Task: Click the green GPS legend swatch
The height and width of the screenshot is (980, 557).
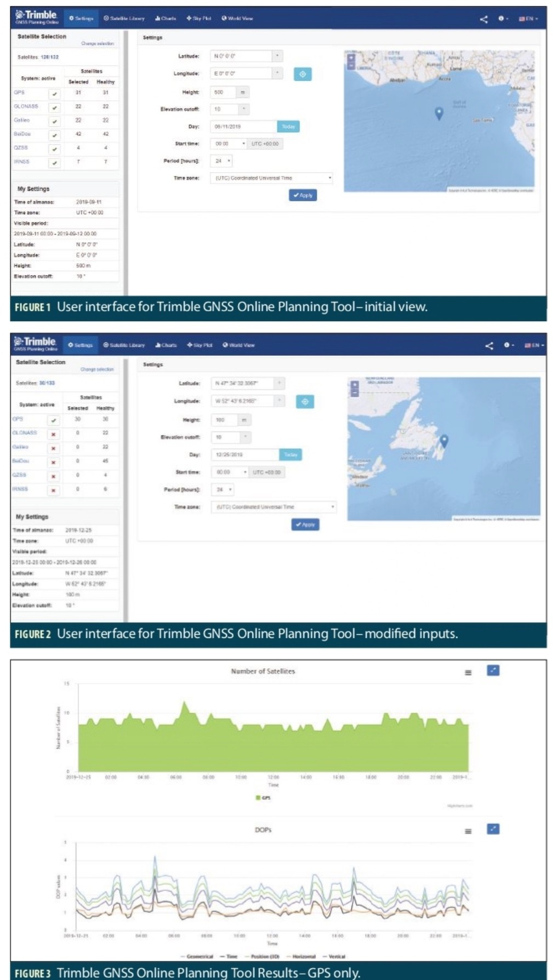Action: pyautogui.click(x=258, y=797)
